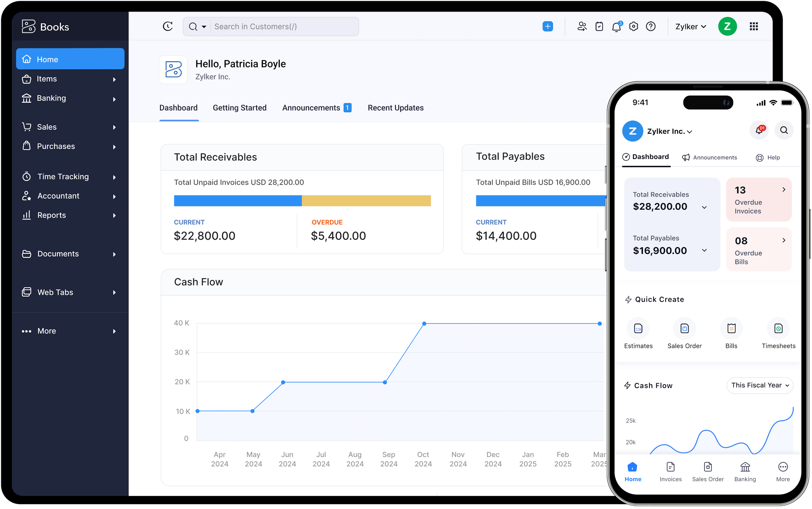Open the settings gear icon
This screenshot has height=509, width=812.
633,26
